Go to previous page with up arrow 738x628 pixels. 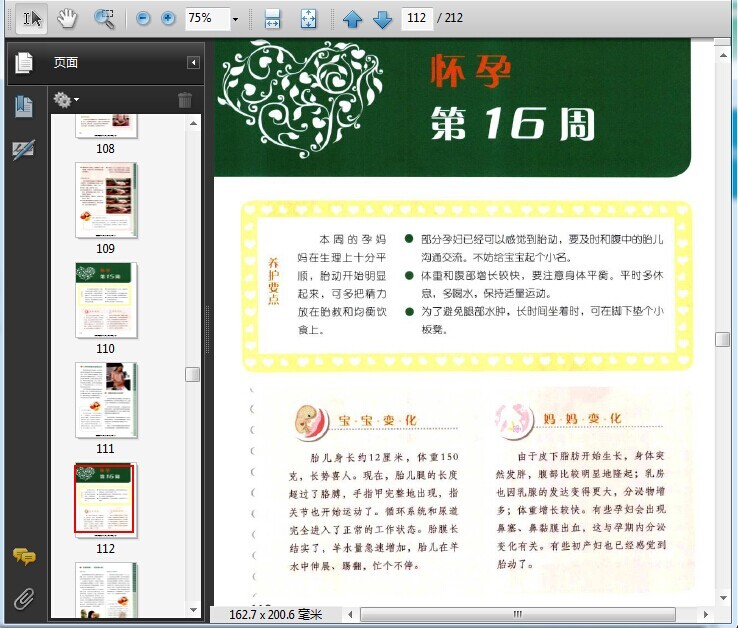tap(353, 19)
